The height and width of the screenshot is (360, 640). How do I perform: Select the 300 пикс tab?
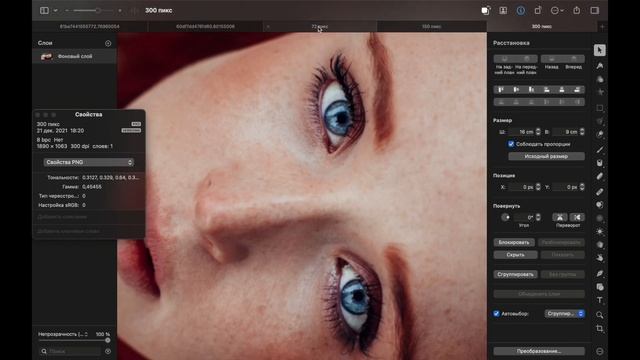pos(542,27)
